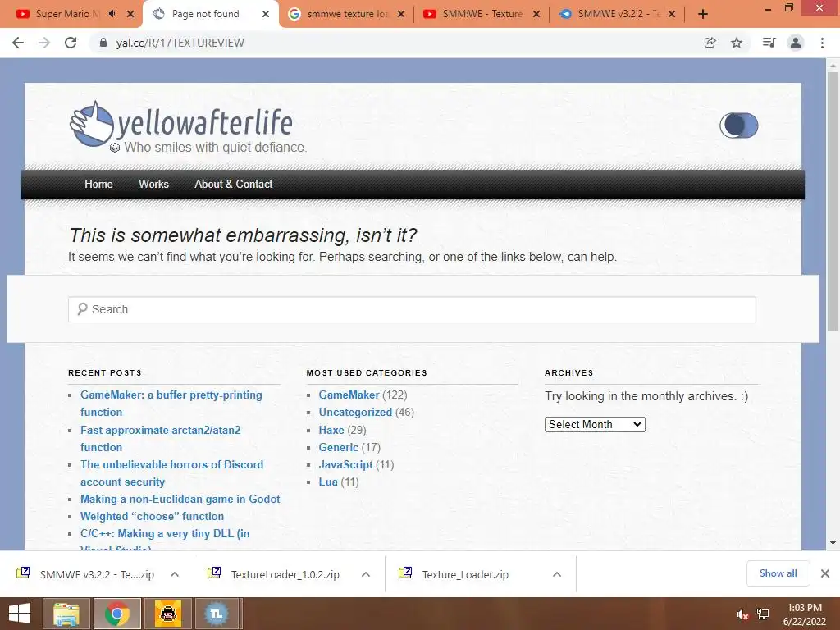840x630 pixels.
Task: Open the SMM:WE game taskbar icon
Action: pos(167,614)
